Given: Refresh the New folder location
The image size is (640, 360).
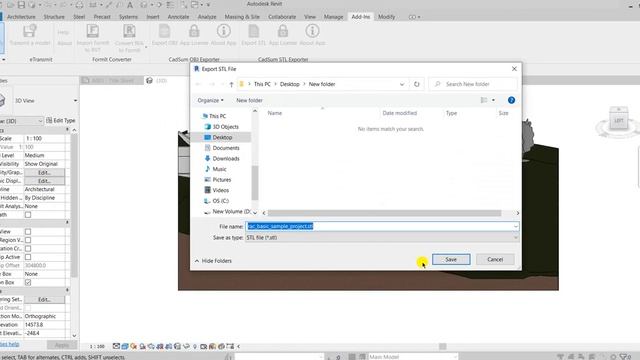Looking at the screenshot, I should [416, 84].
